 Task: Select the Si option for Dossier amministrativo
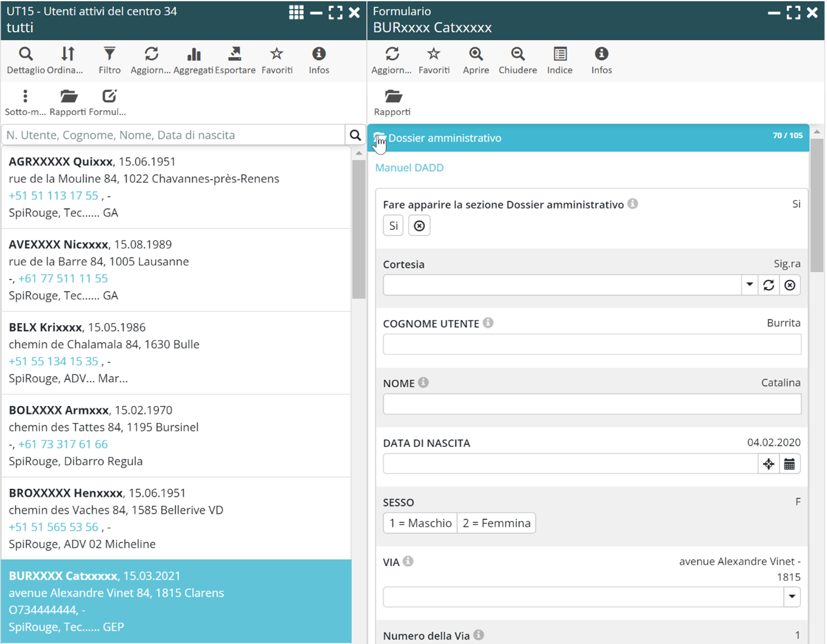(393, 226)
